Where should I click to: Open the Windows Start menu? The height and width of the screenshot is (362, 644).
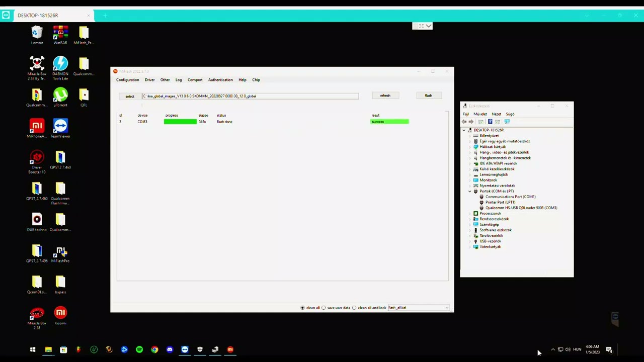point(33,349)
